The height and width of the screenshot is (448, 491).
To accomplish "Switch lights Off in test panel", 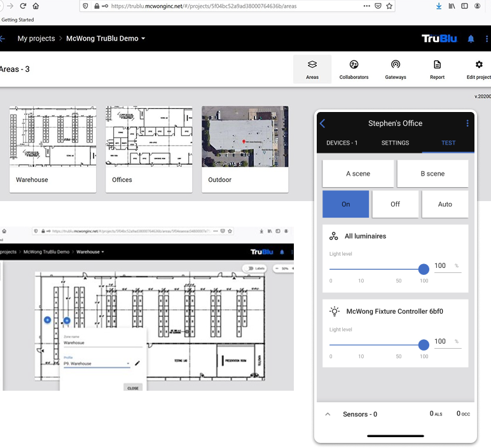I will [x=395, y=204].
